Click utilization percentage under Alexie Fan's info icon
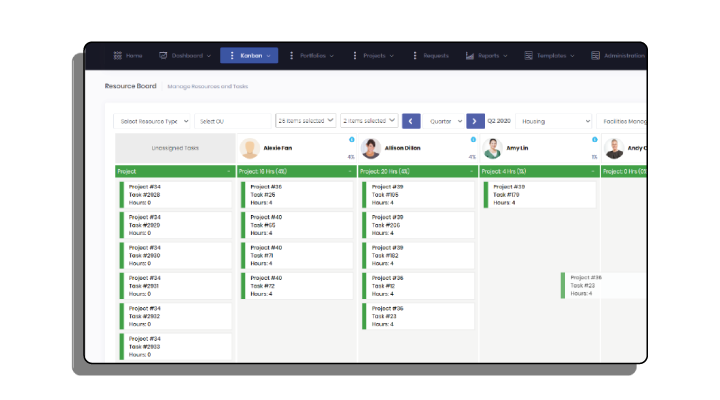 point(351,157)
